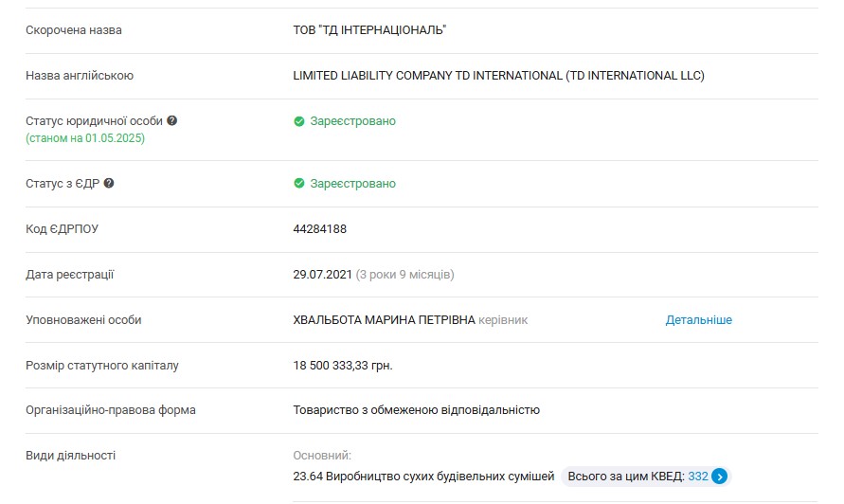Click the Види діяльності label
This screenshot has width=844, height=504.
coord(70,456)
